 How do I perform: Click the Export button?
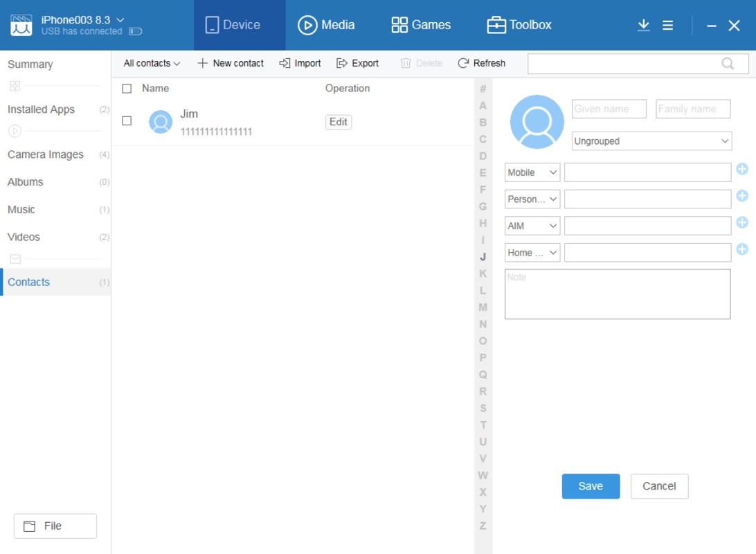point(357,63)
